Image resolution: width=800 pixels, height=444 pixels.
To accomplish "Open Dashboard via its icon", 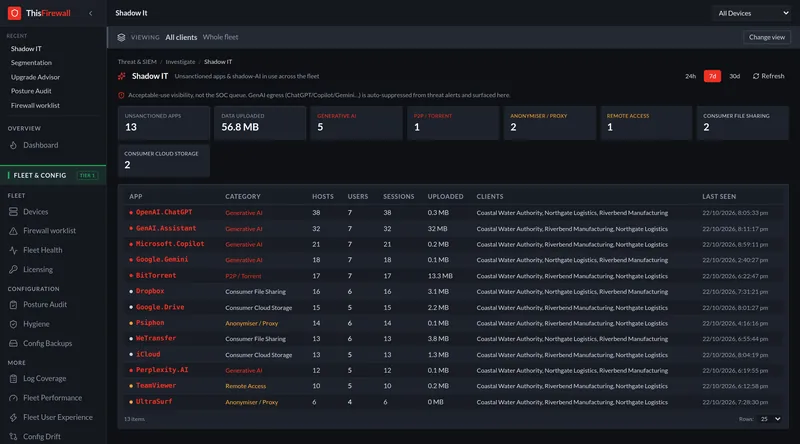I will [13, 145].
